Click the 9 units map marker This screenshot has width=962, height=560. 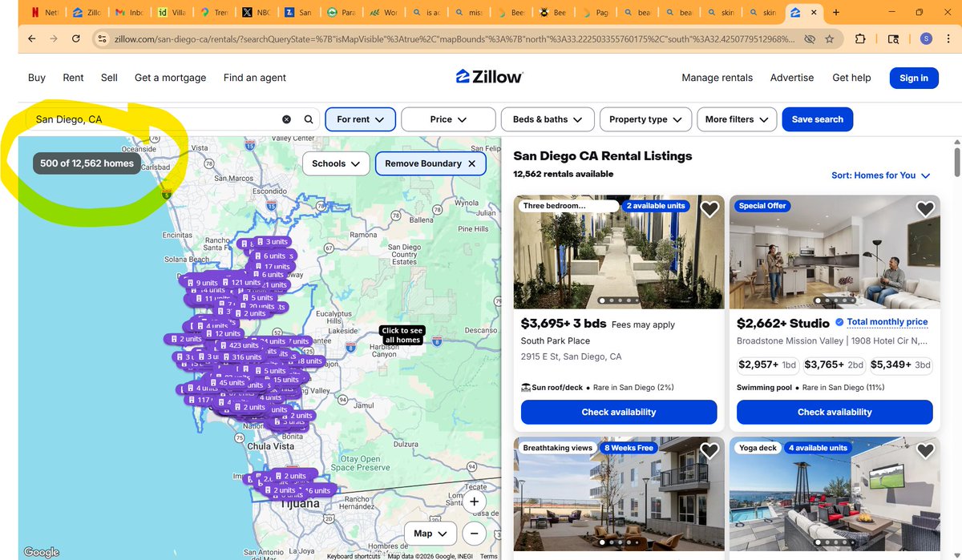[x=202, y=283]
